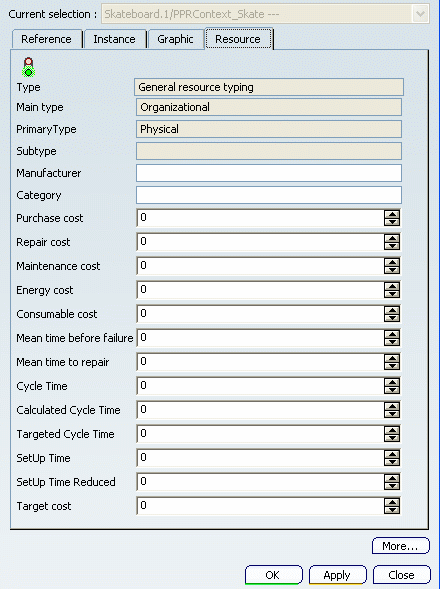Screen dimensions: 440x589
Task: Switch to the Reference tab
Action: pyautogui.click(x=46, y=39)
